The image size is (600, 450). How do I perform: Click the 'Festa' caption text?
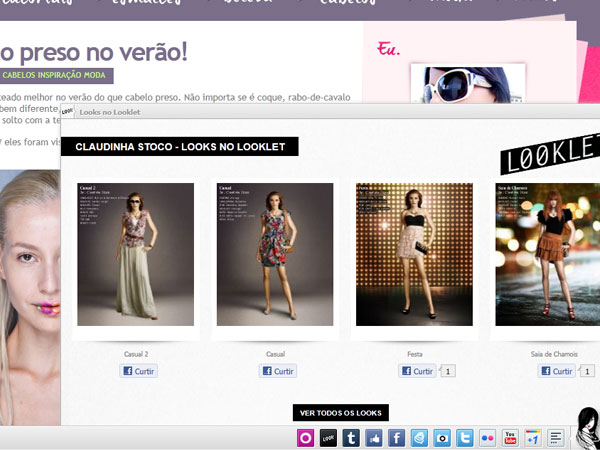(x=415, y=354)
